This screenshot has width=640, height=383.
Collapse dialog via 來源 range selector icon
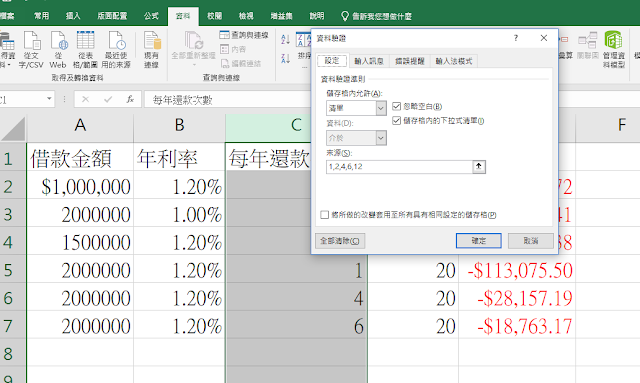click(x=479, y=167)
